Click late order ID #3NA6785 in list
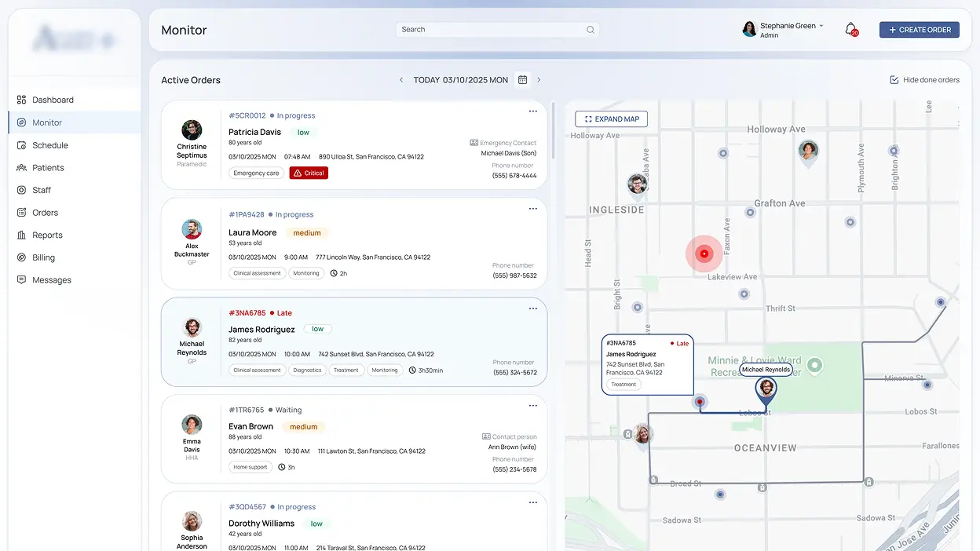The width and height of the screenshot is (980, 551). (x=247, y=313)
